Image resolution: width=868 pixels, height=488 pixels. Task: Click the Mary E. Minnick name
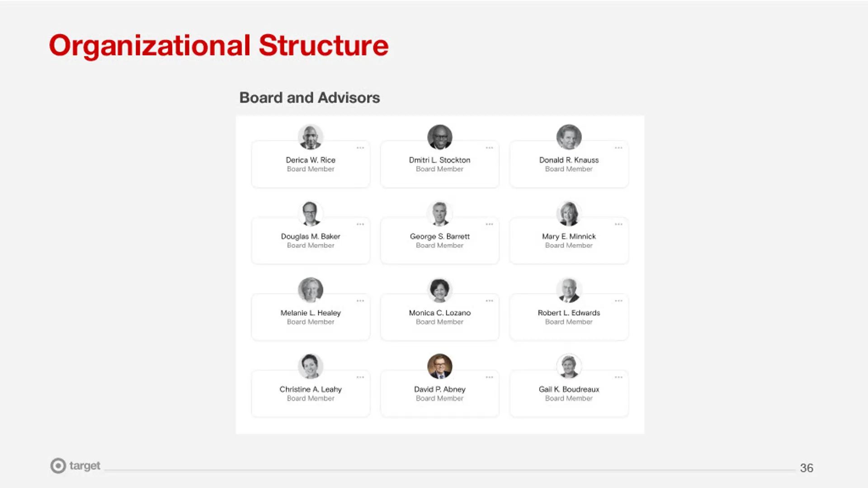pyautogui.click(x=569, y=236)
